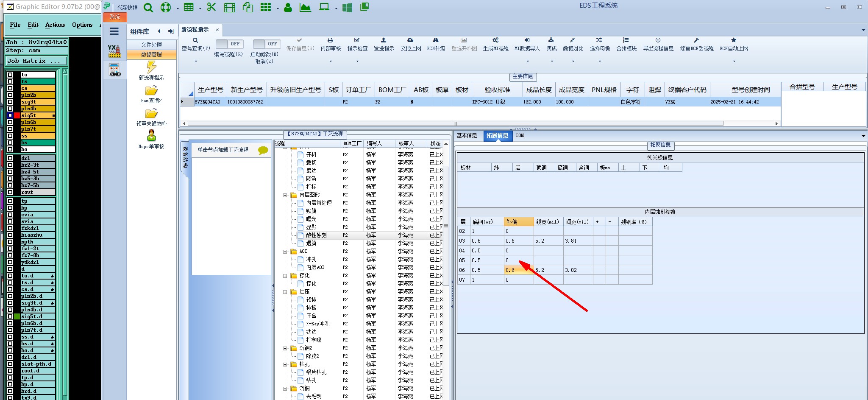Click the green color swatch beside sig5t.d

tap(17, 316)
